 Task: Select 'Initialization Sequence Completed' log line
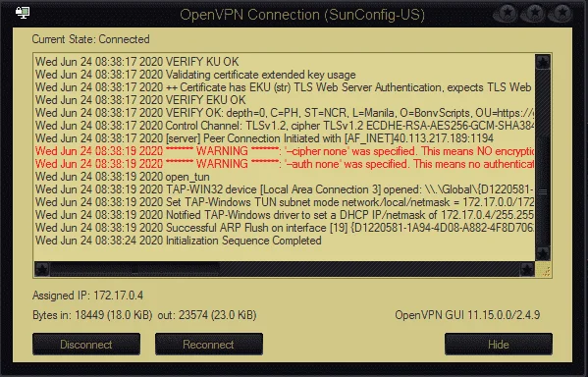coord(178,241)
